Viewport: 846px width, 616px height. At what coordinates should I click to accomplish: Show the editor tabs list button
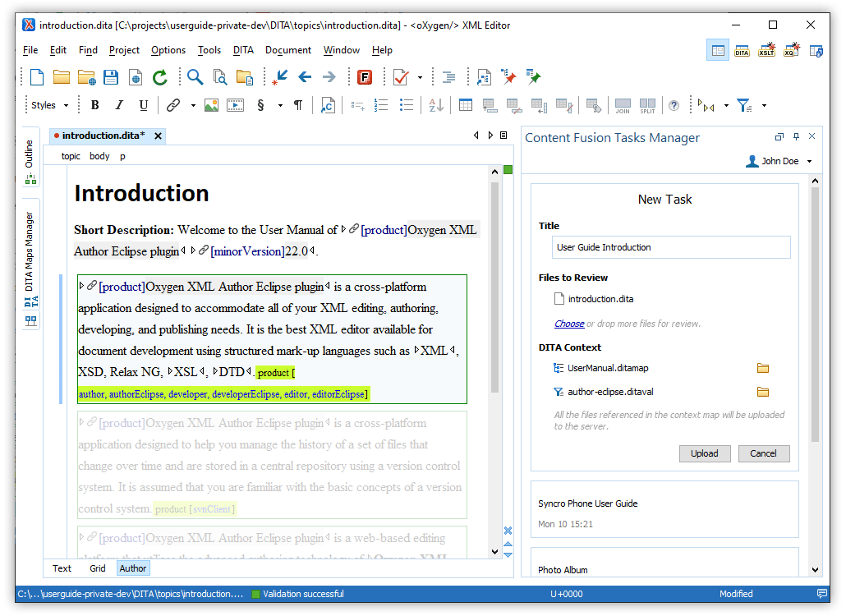[503, 136]
